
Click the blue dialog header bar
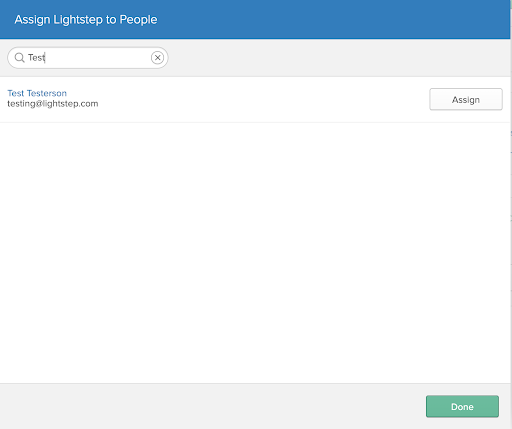pyautogui.click(x=255, y=19)
